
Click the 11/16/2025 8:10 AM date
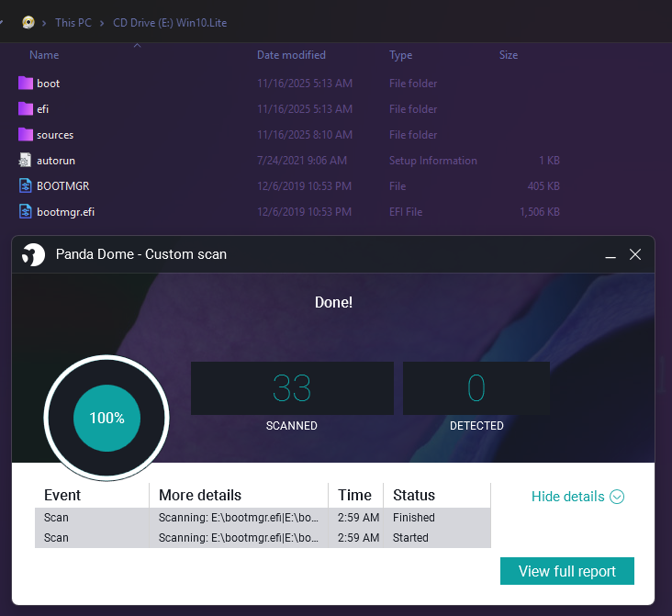pos(304,135)
